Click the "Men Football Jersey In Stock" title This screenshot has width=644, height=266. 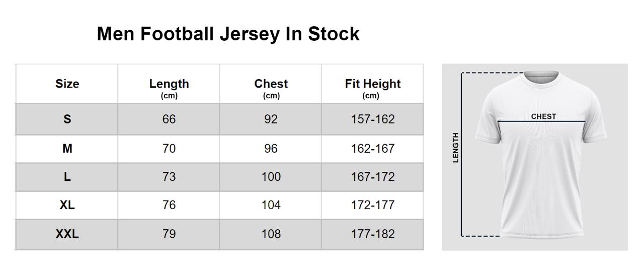coord(228,34)
